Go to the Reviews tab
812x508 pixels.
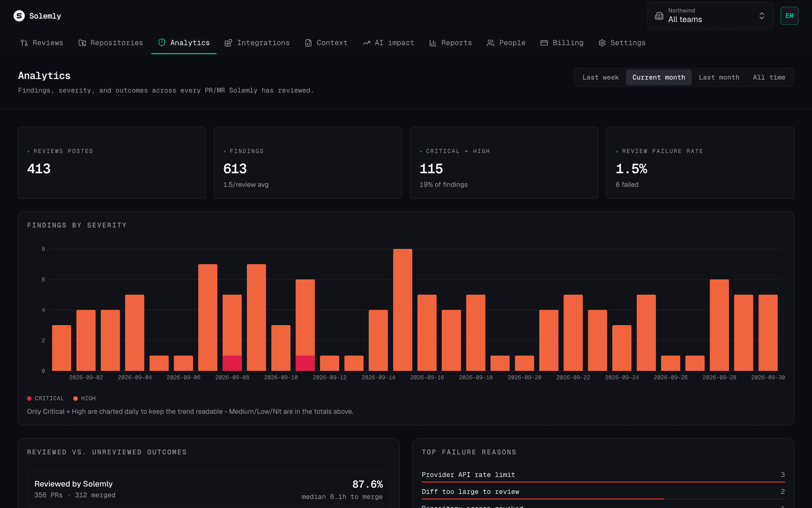[x=42, y=43]
